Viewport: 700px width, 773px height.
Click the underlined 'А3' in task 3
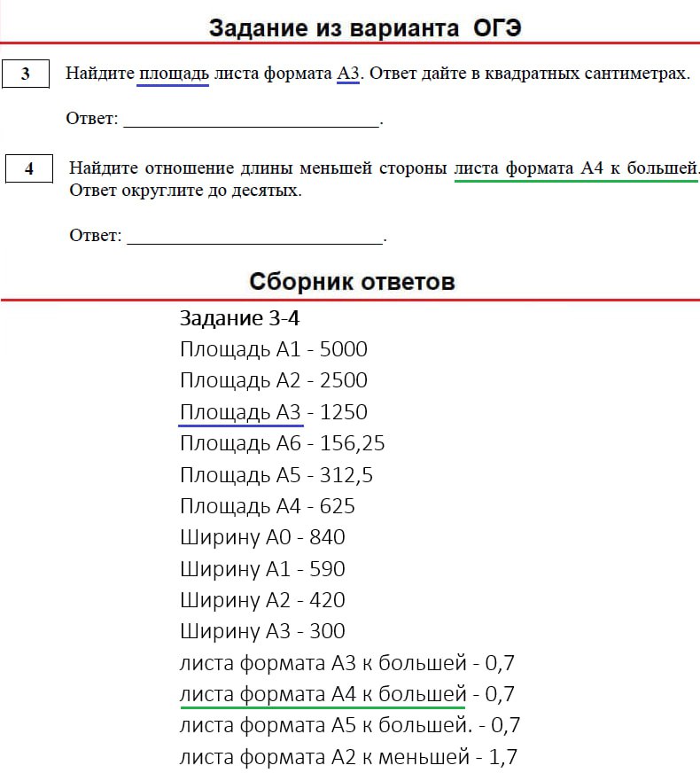pyautogui.click(x=348, y=74)
